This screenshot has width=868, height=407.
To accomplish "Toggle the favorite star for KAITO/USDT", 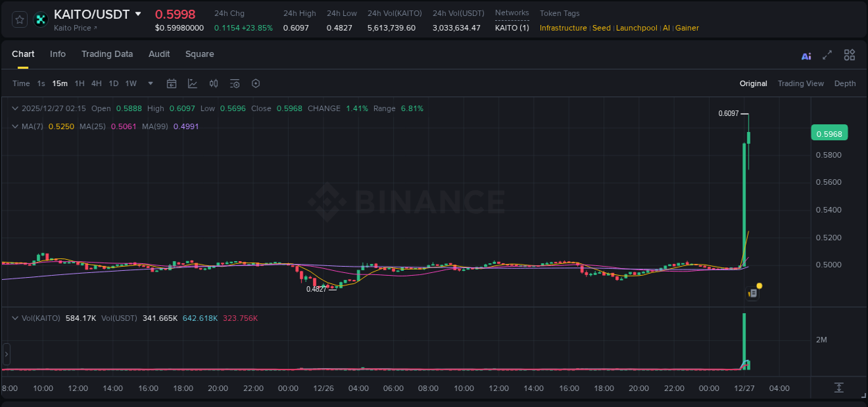I will (x=19, y=19).
